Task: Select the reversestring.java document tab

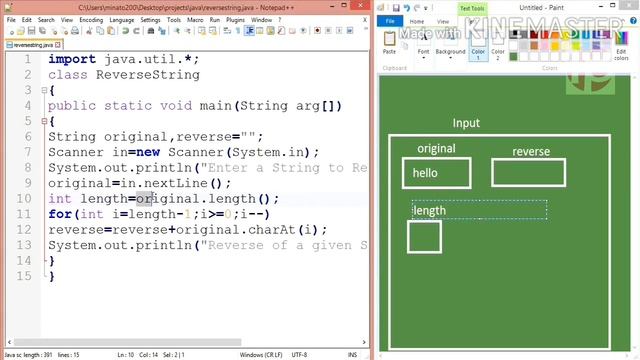Action: (33, 45)
